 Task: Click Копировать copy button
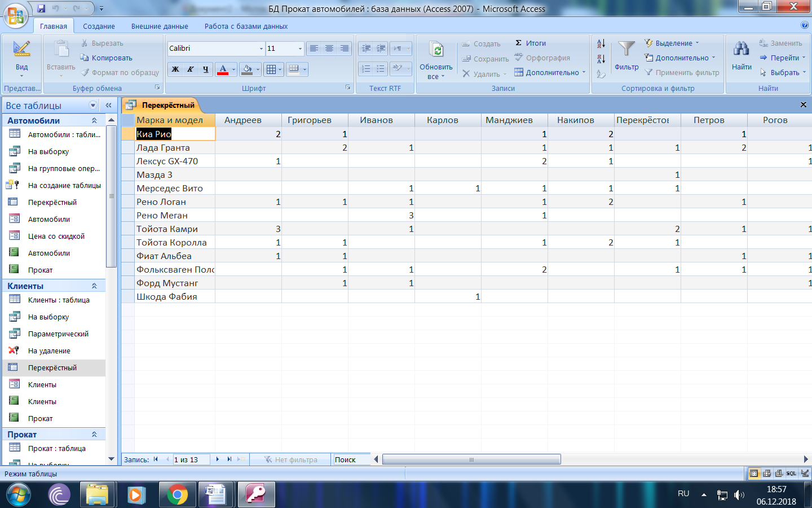click(x=106, y=58)
